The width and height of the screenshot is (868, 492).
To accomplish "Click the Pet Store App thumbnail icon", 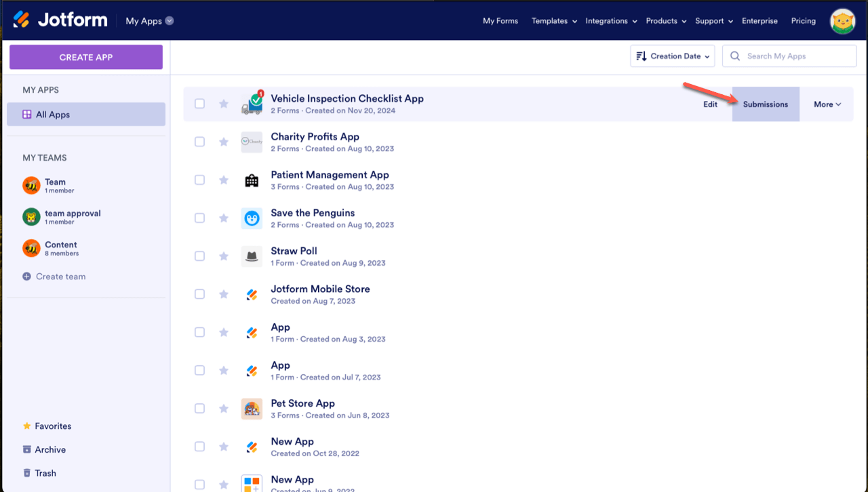I will (x=252, y=409).
